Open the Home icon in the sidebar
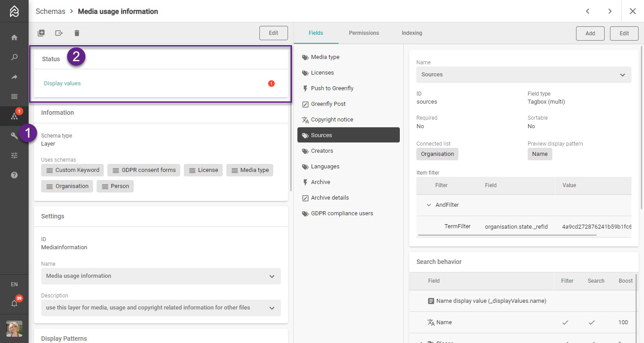Image resolution: width=644 pixels, height=343 pixels. 14,38
